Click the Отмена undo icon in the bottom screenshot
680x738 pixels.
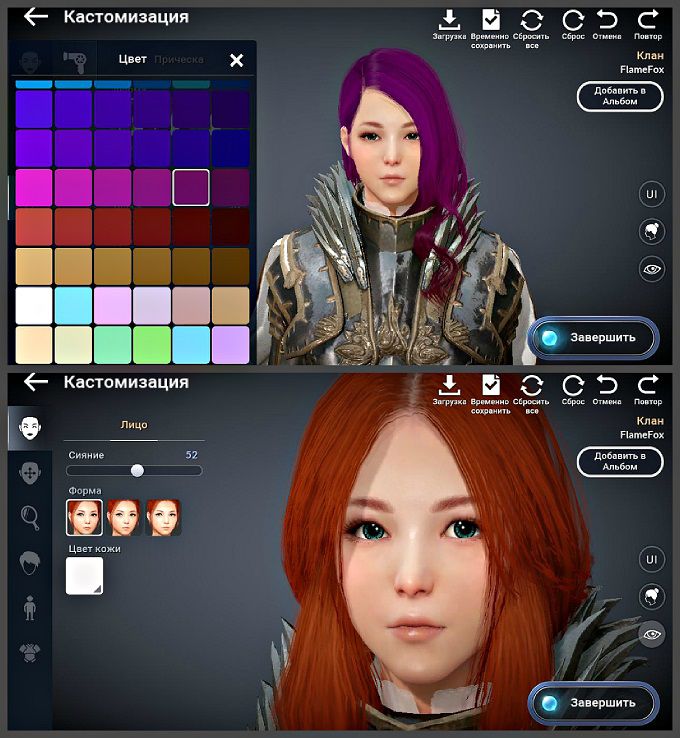(x=606, y=385)
